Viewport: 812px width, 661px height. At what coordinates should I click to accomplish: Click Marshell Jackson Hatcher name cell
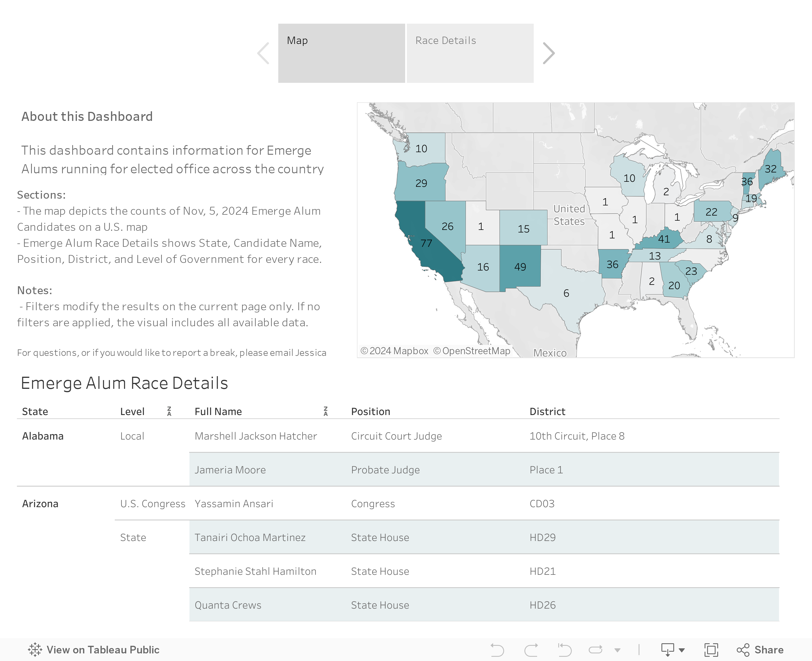point(256,436)
